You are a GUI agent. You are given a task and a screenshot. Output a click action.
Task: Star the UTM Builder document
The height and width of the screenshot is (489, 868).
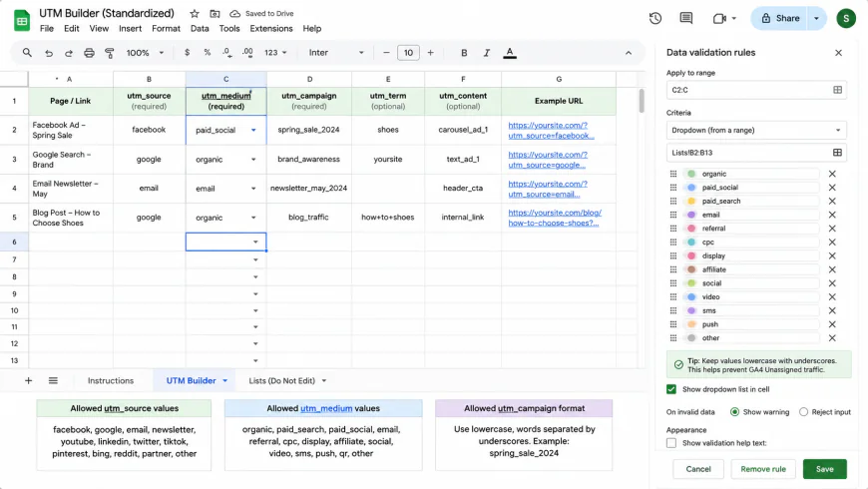pos(195,14)
